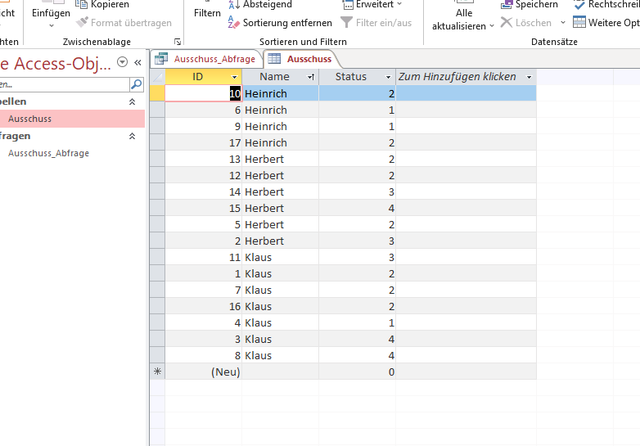Click the ID column header

tap(197, 77)
